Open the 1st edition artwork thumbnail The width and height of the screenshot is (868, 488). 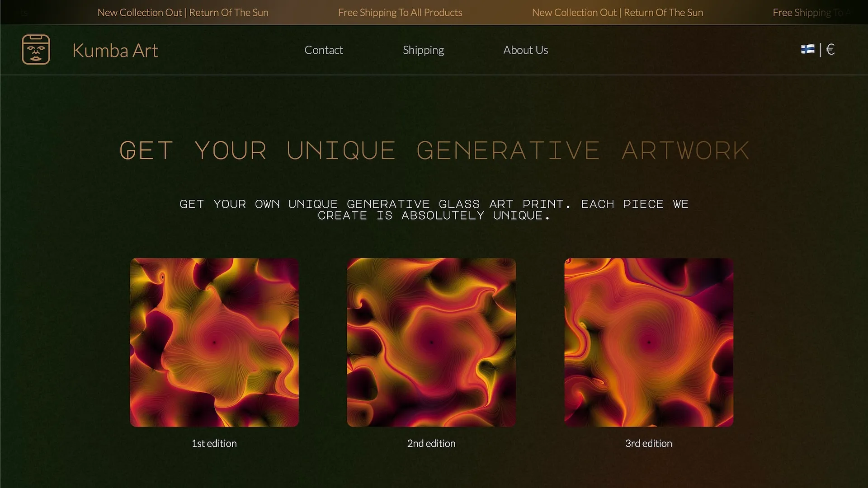214,343
